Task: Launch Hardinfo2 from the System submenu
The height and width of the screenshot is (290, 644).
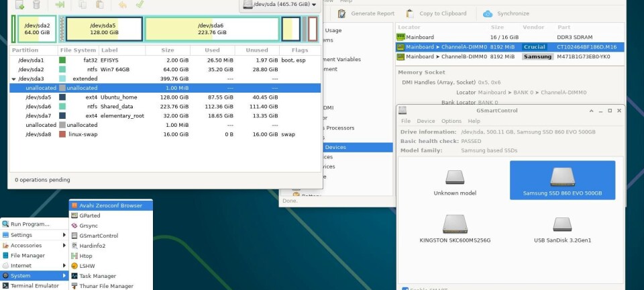Action: [111, 246]
